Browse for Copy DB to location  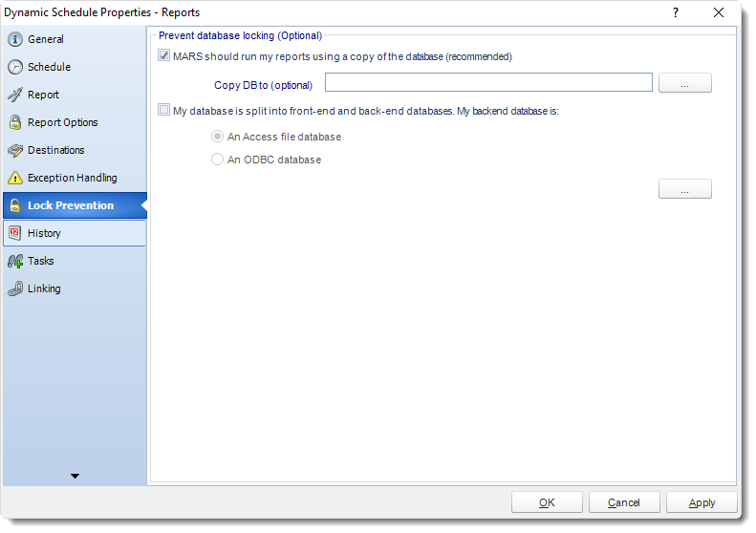(684, 83)
